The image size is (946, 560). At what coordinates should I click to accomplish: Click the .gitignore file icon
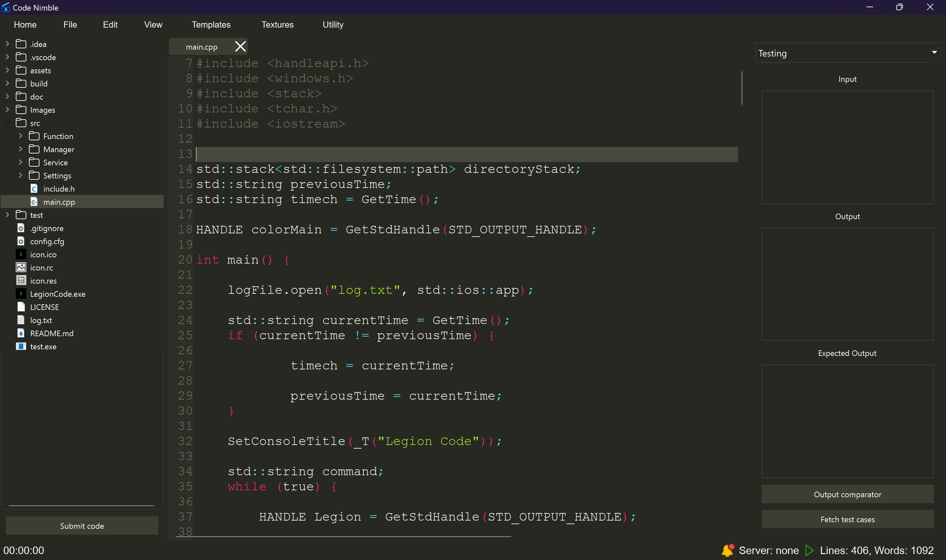pos(21,228)
